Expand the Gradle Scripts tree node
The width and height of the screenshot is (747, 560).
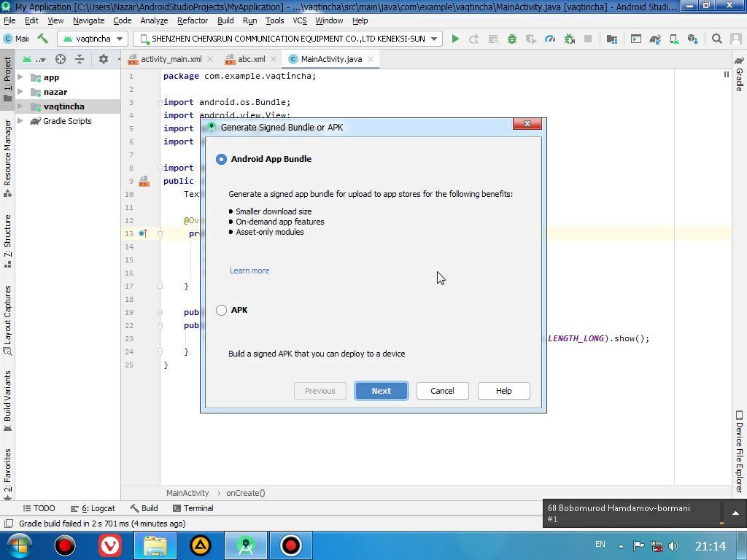(x=20, y=121)
